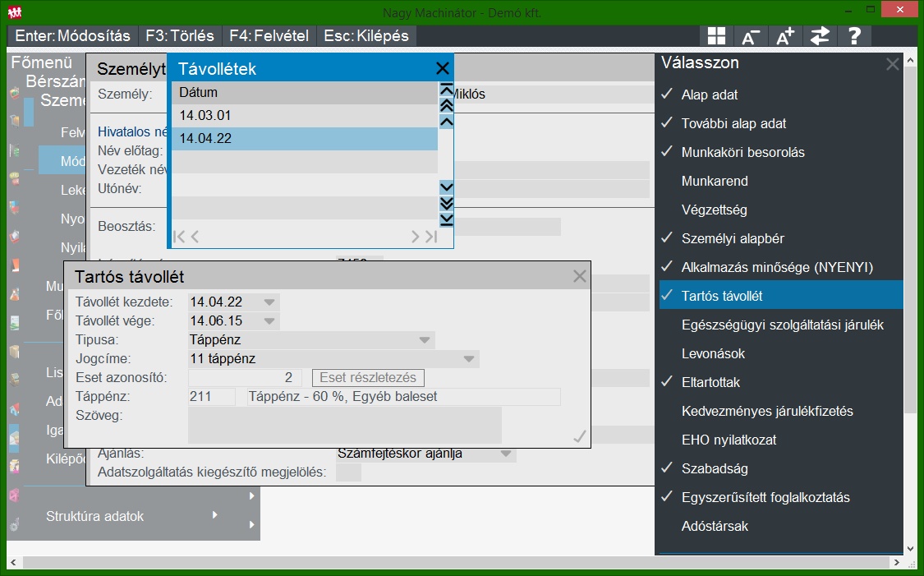This screenshot has height=576, width=924.
Task: Open the Tipusa dropdown
Action: click(425, 340)
